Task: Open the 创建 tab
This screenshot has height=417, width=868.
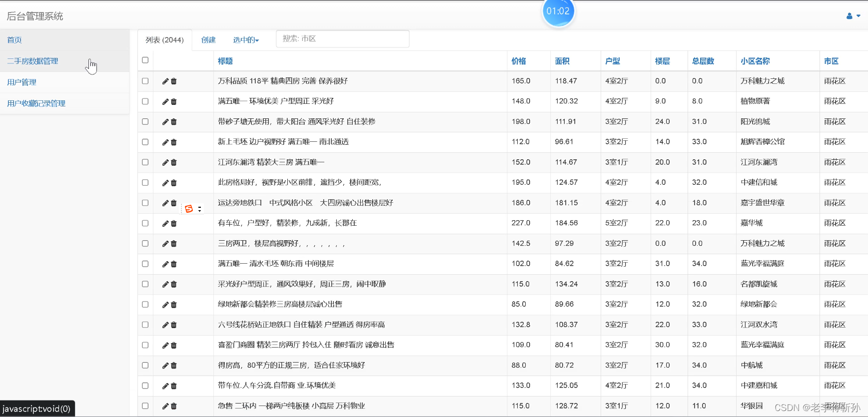Action: coord(208,40)
